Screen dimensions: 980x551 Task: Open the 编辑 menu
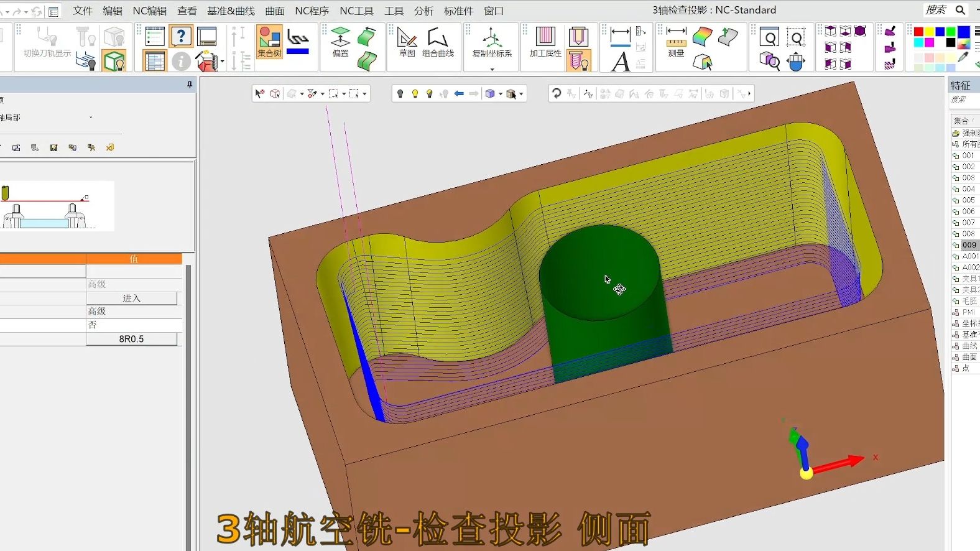(x=112, y=11)
